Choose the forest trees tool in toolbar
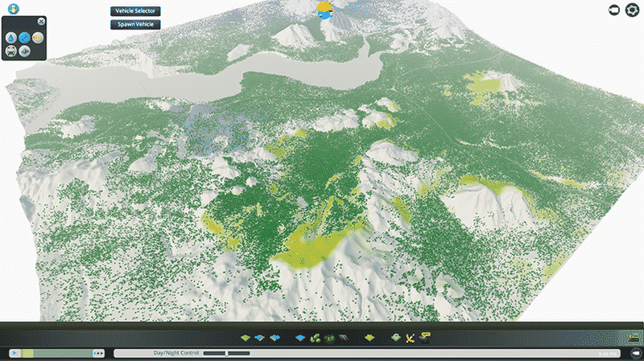 [316, 338]
